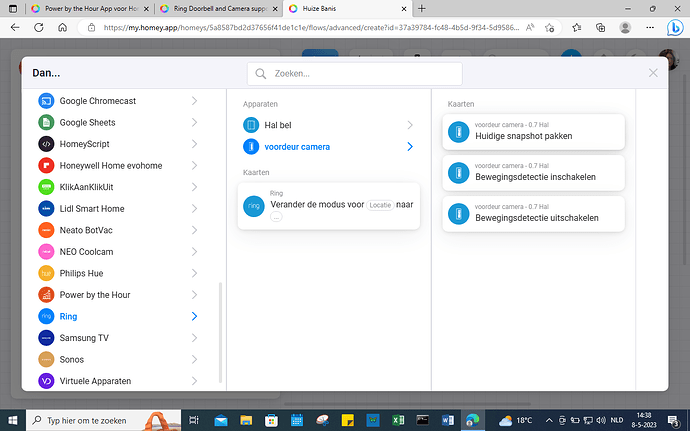Open File Explorer from taskbar
The image size is (690, 431).
(x=246, y=420)
